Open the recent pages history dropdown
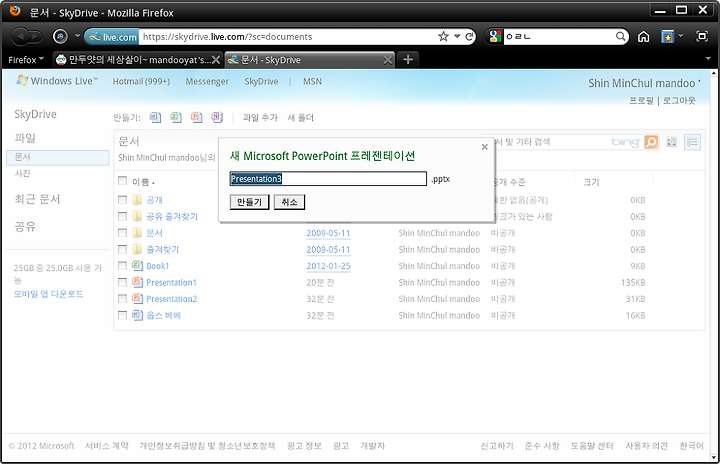720x464 pixels. [x=77, y=35]
